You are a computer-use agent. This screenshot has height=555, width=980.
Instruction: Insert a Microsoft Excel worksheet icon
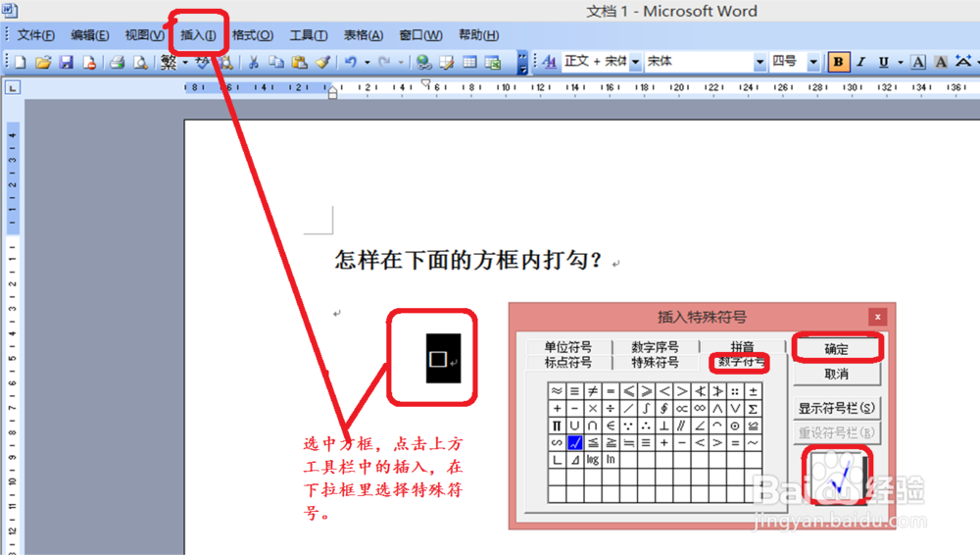pos(493,62)
